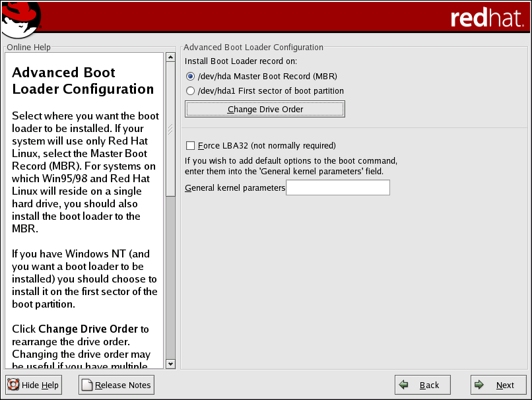Click the help heading Advanced Boot Loader Configuration
532x400 pixels.
tap(83, 81)
